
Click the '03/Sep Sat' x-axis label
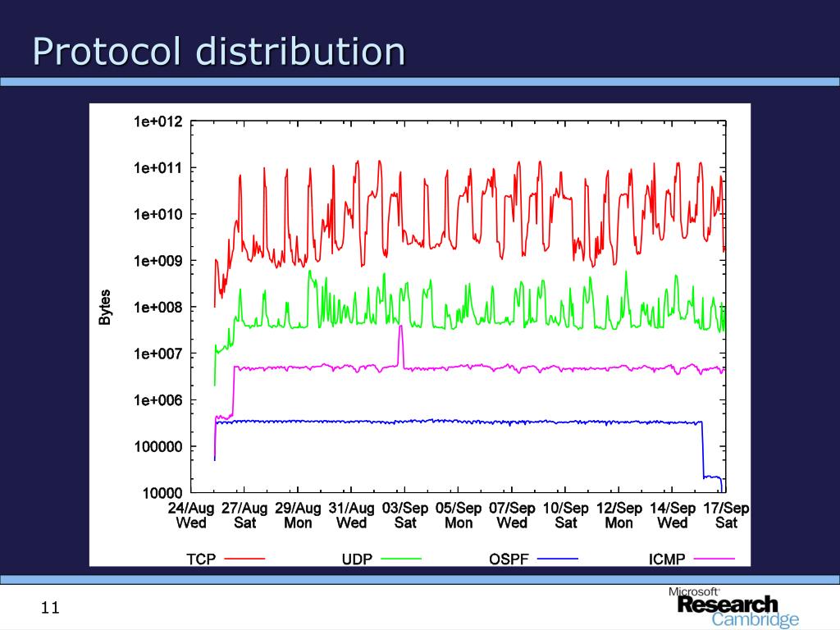(405, 515)
